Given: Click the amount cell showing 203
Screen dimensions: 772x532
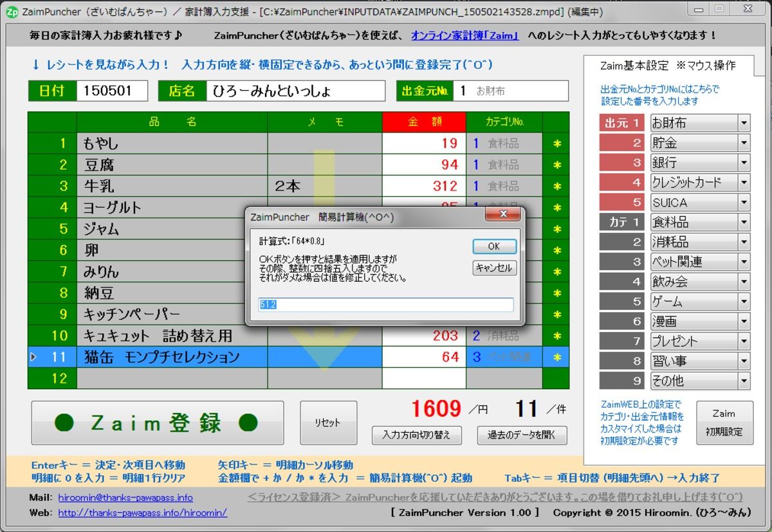Looking at the screenshot, I should pyautogui.click(x=424, y=336).
